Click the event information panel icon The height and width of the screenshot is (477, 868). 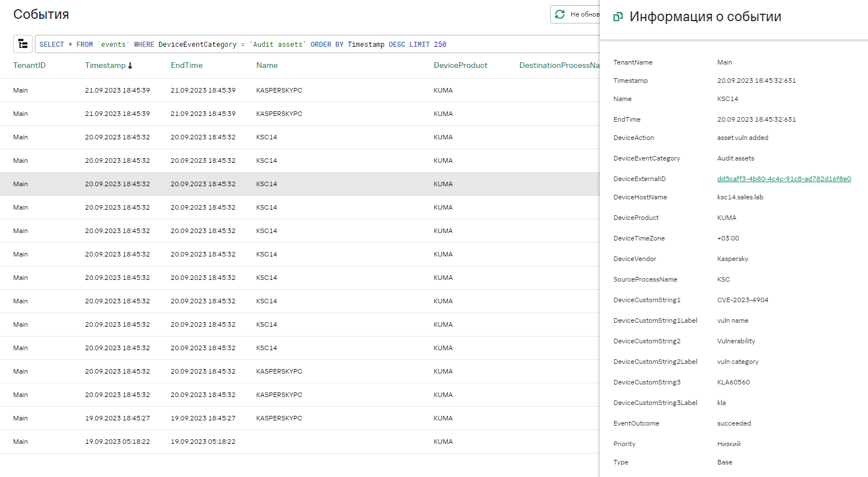pos(617,17)
